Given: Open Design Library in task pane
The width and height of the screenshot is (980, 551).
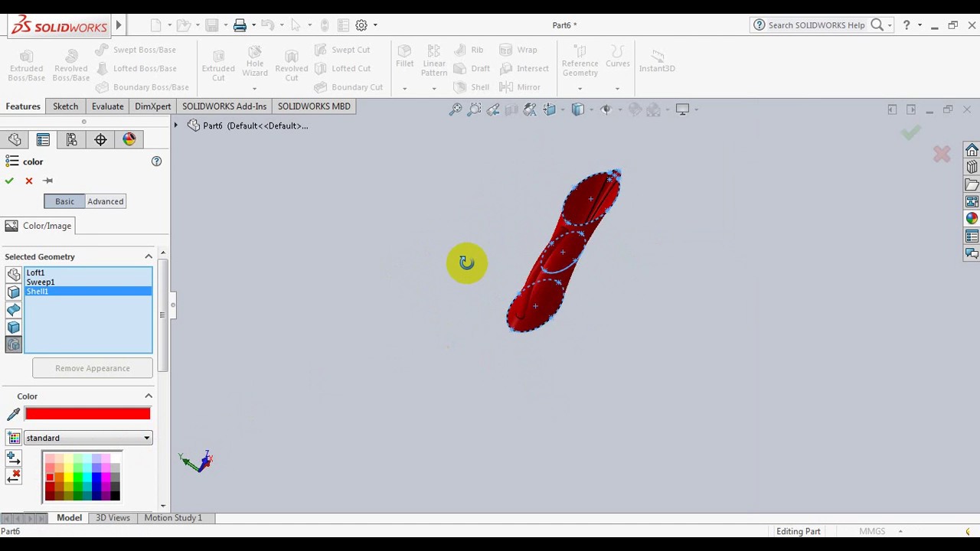Looking at the screenshot, I should click(x=972, y=168).
